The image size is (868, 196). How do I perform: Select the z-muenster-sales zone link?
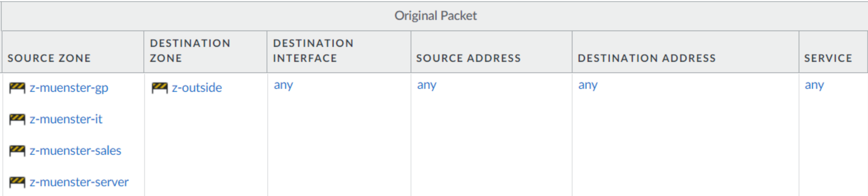coord(75,150)
